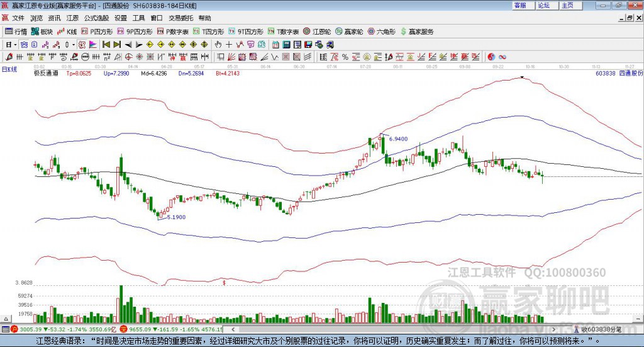Open the P数字表 tool
This screenshot has width=644, height=347.
click(172, 31)
